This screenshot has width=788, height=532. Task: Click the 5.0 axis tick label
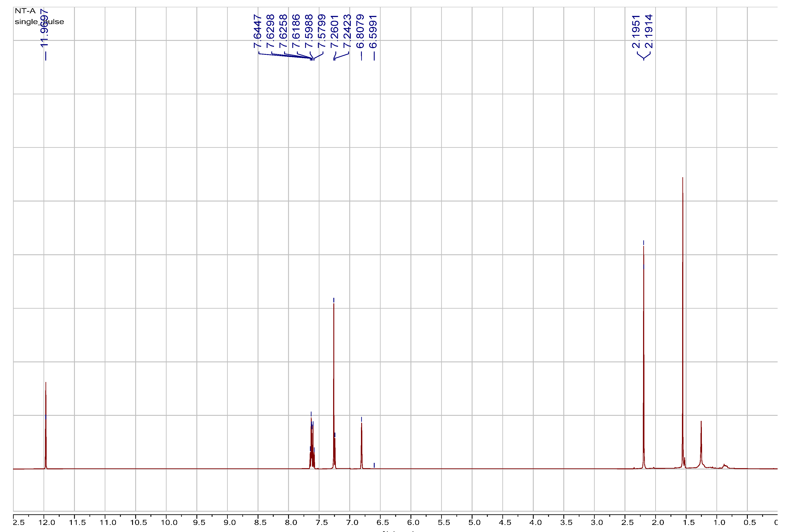474,522
